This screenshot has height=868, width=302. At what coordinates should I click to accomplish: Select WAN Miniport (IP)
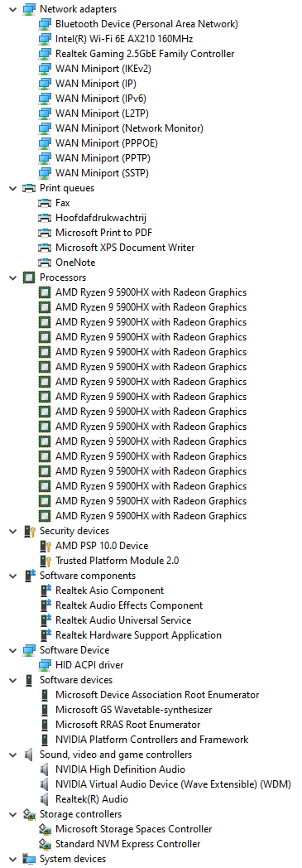tap(96, 84)
